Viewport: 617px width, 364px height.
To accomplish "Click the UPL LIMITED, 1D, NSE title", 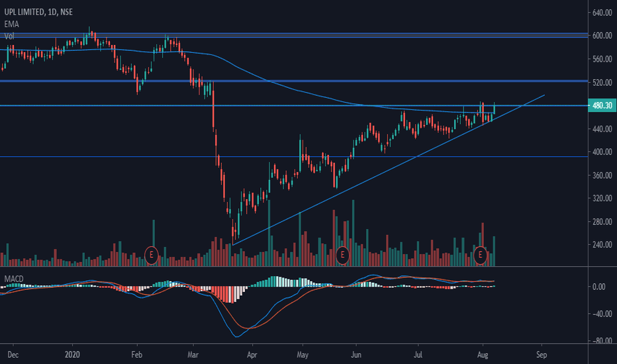I will pos(38,12).
